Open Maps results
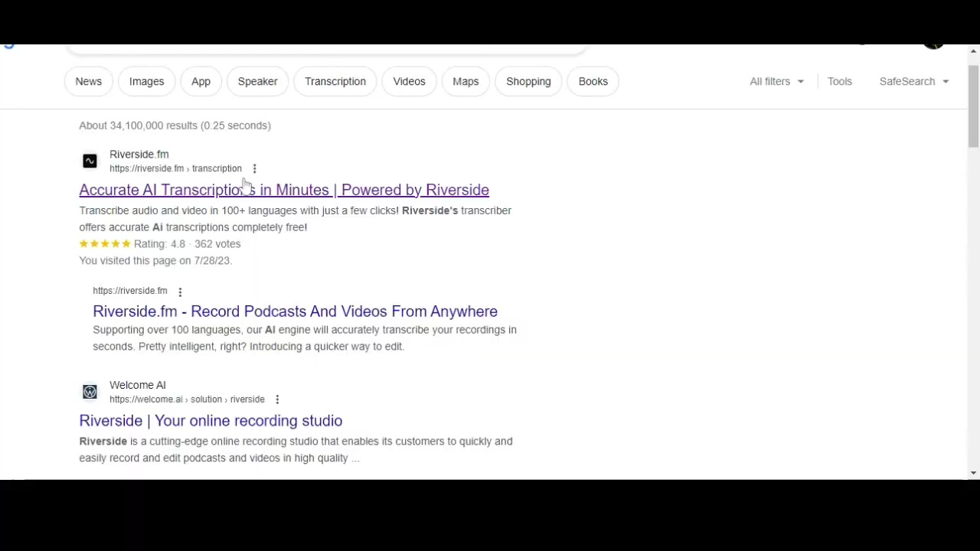The width and height of the screenshot is (980, 551). click(465, 81)
